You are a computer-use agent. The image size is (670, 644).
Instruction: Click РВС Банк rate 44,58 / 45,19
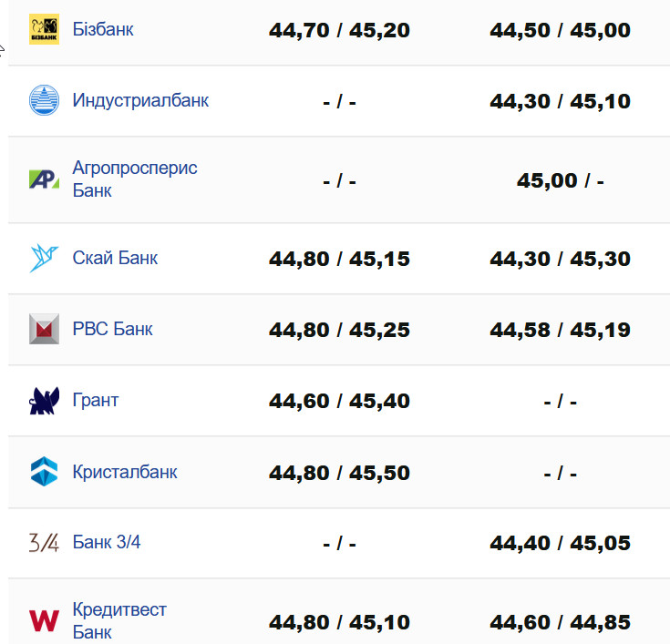(x=560, y=330)
